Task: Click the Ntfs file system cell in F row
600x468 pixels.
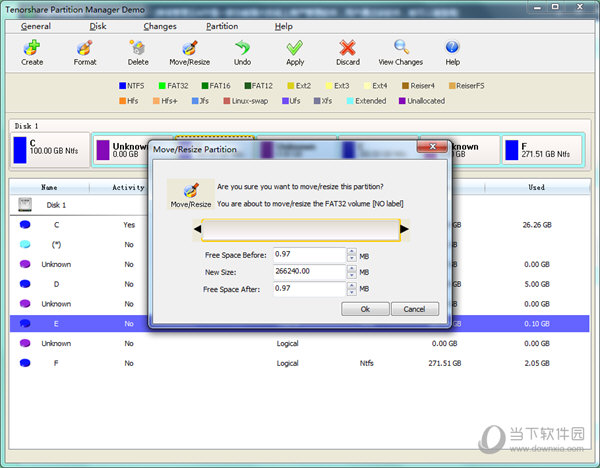Action: pyautogui.click(x=366, y=363)
